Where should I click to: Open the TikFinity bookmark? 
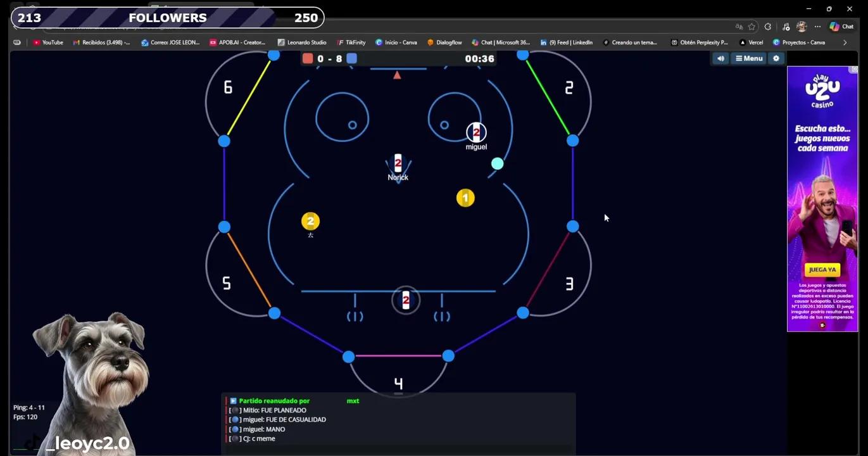pyautogui.click(x=351, y=42)
